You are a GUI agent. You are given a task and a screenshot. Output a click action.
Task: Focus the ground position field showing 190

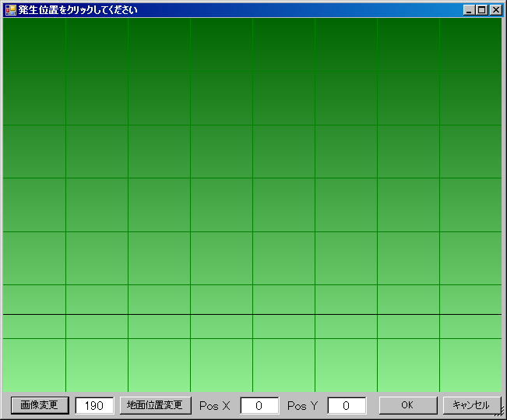(94, 405)
